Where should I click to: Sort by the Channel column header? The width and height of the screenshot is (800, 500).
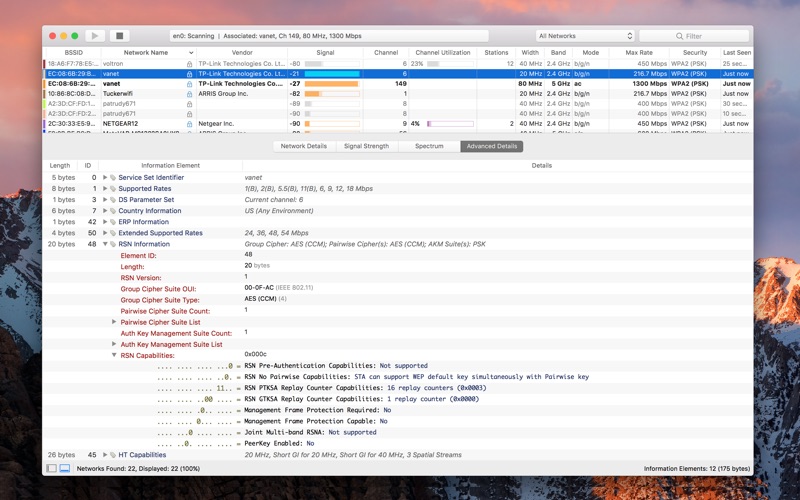point(386,53)
